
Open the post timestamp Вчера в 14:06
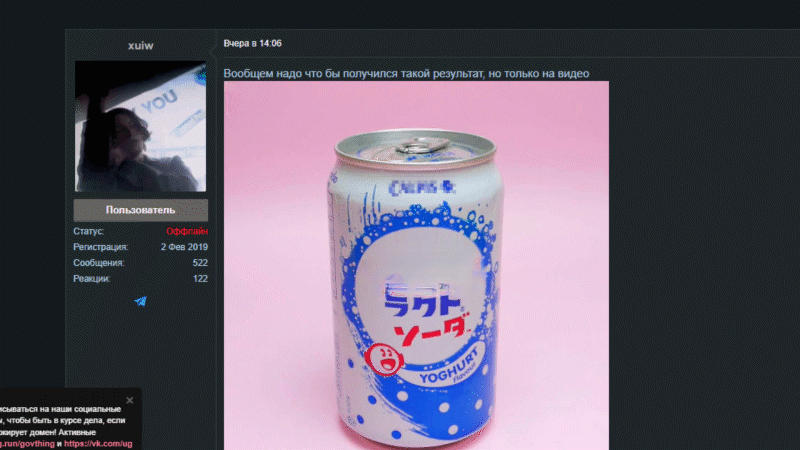point(252,43)
